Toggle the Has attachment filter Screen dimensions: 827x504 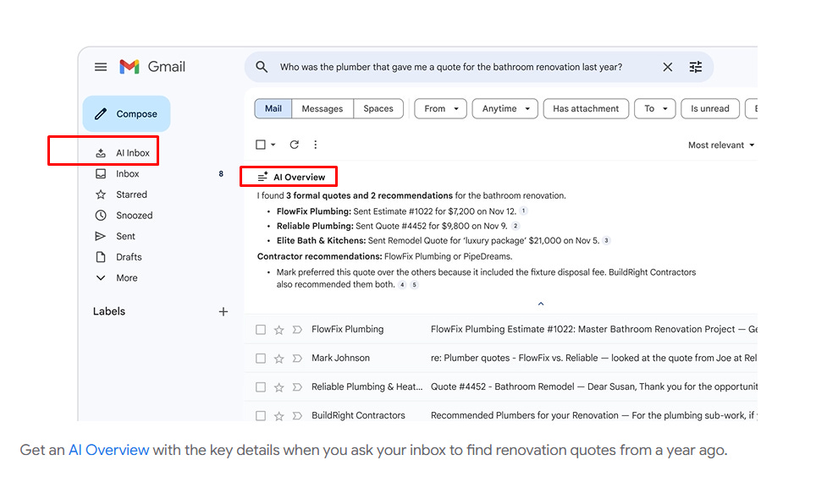click(x=586, y=108)
